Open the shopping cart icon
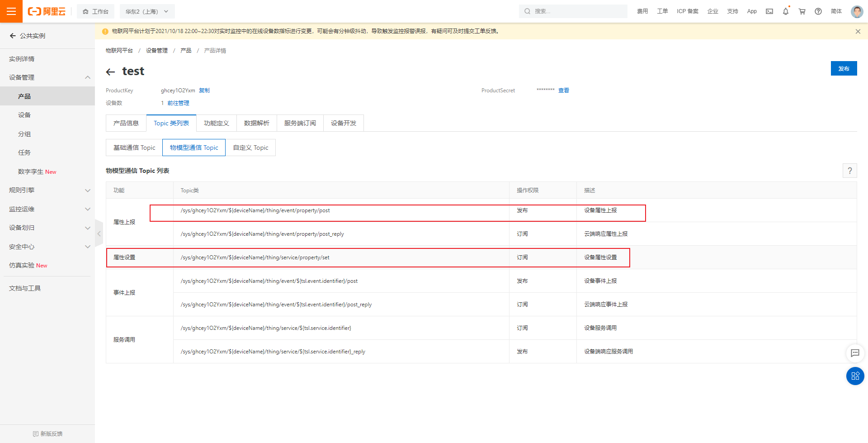The height and width of the screenshot is (443, 868). pyautogui.click(x=802, y=11)
